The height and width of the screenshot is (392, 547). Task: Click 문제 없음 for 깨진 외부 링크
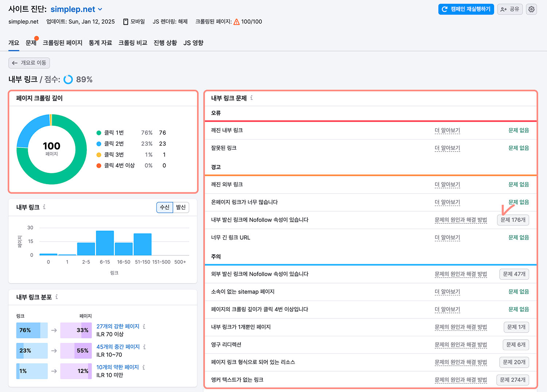tap(519, 184)
